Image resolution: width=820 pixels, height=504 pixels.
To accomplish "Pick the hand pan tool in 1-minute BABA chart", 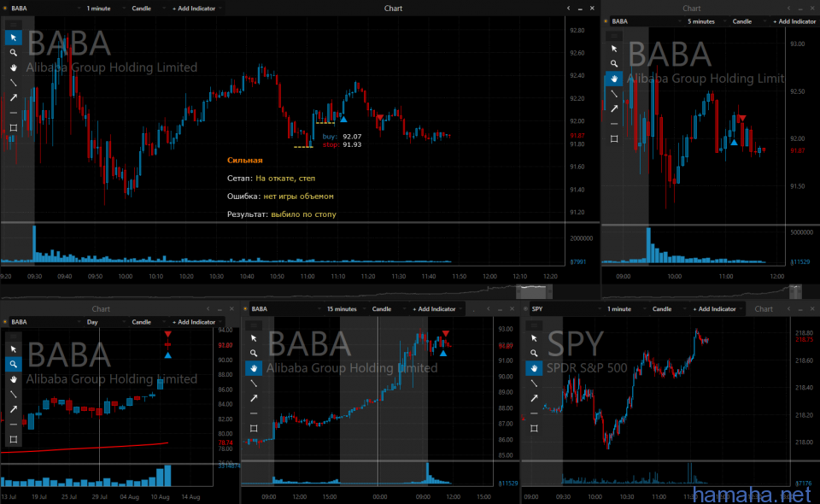I will [x=13, y=67].
